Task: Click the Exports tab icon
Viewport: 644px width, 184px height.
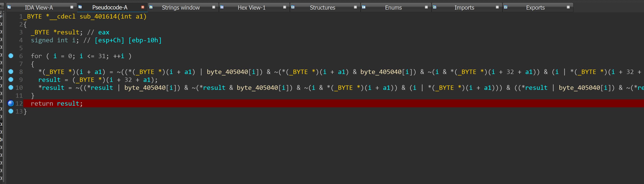Action: coord(505,7)
